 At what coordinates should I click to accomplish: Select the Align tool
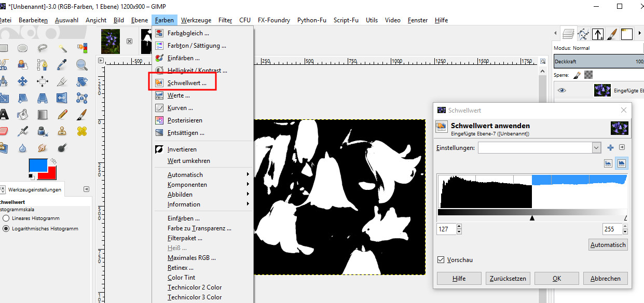tap(43, 81)
